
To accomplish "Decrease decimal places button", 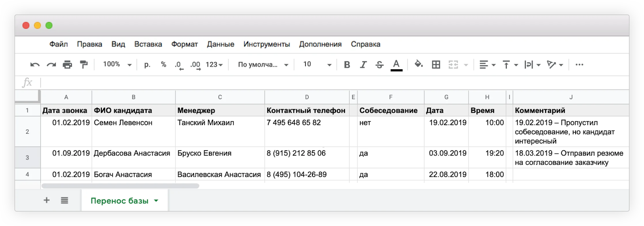I will pos(178,65).
